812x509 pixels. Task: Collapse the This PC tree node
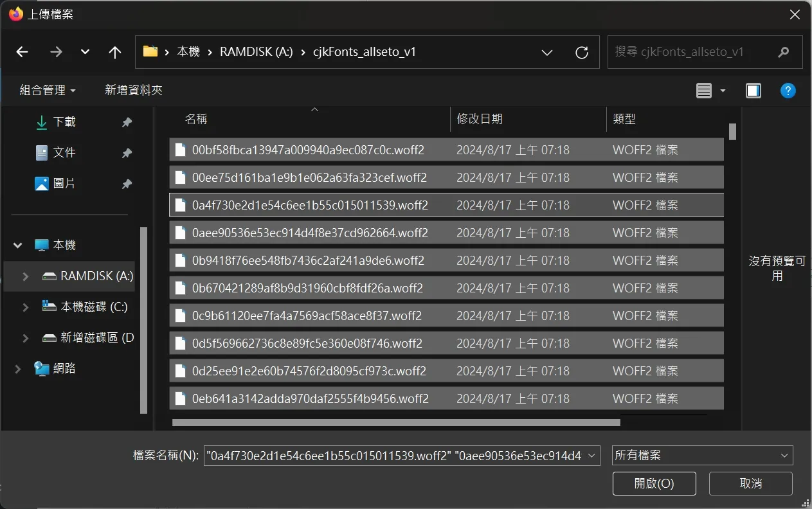point(18,245)
